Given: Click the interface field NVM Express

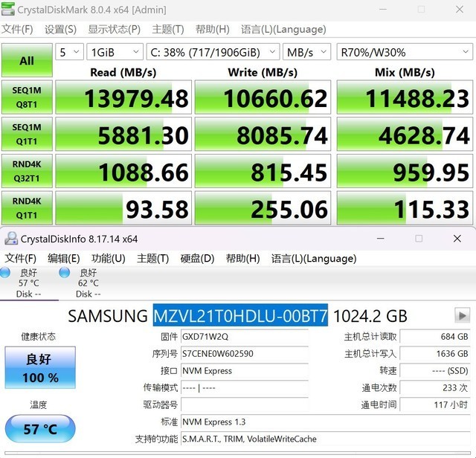Looking at the screenshot, I should 245,370.
